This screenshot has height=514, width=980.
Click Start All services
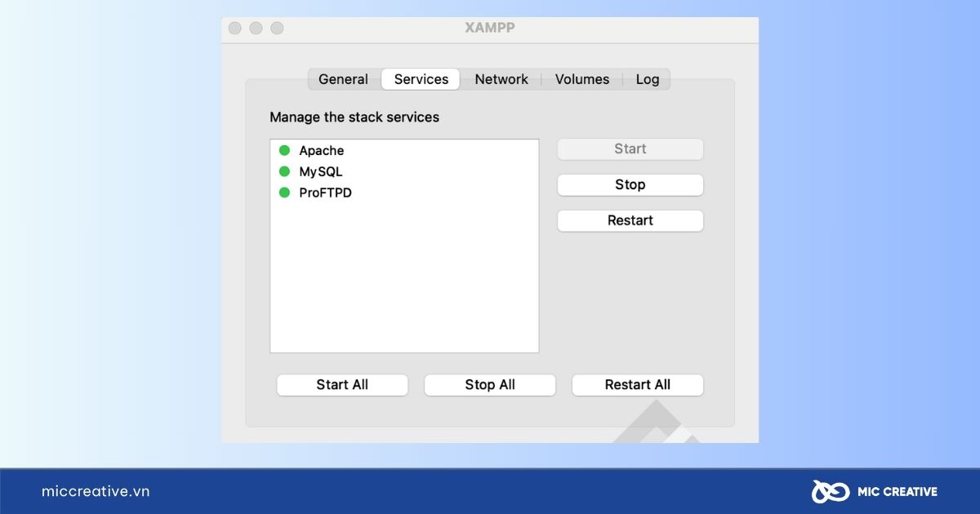342,385
